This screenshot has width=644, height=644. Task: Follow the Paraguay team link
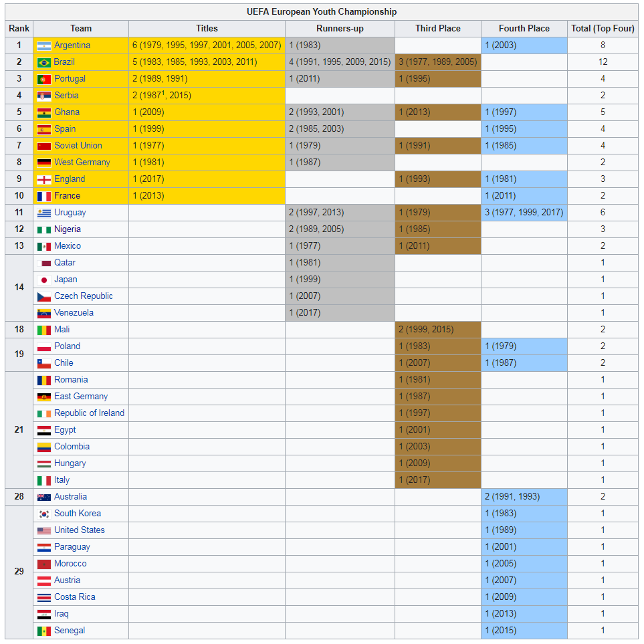(72, 546)
